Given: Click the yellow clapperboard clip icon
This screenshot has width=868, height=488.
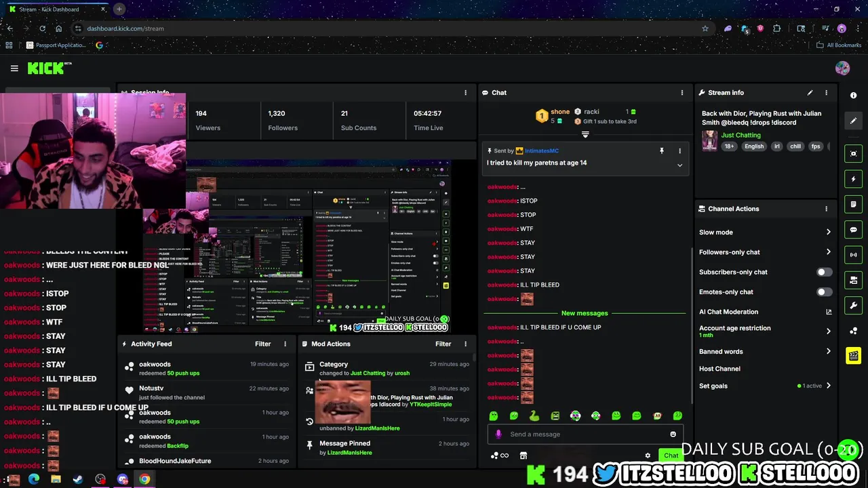Looking at the screenshot, I should 853,355.
